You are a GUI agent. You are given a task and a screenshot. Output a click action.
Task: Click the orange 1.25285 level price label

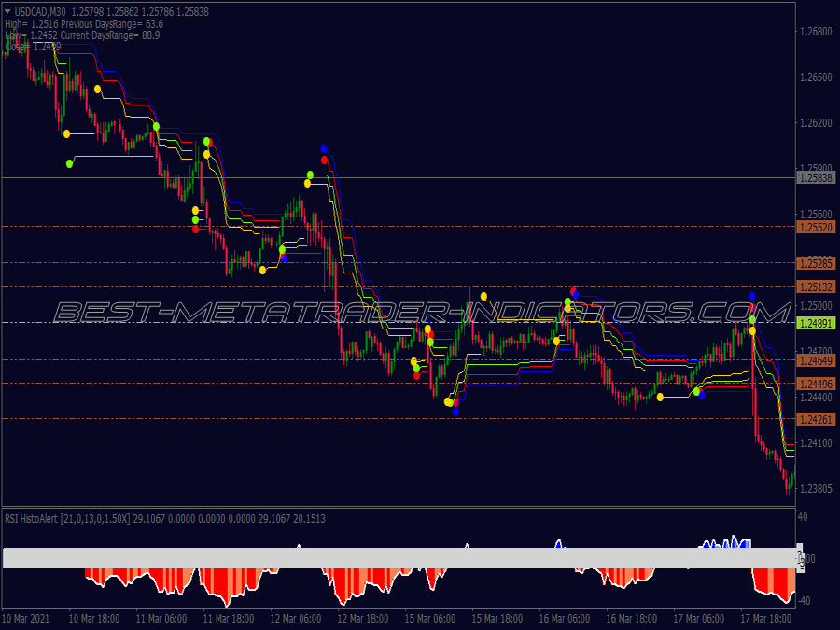pos(816,263)
